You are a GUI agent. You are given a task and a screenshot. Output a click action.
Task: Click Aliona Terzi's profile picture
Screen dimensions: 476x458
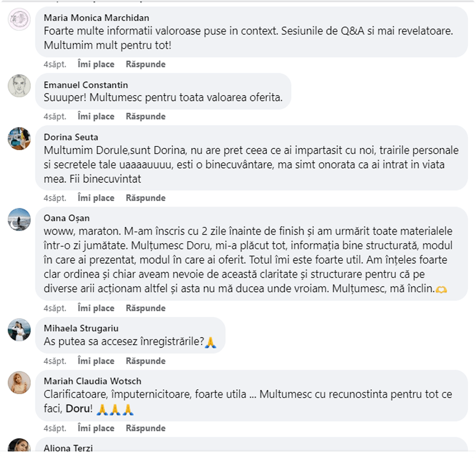[x=19, y=448]
